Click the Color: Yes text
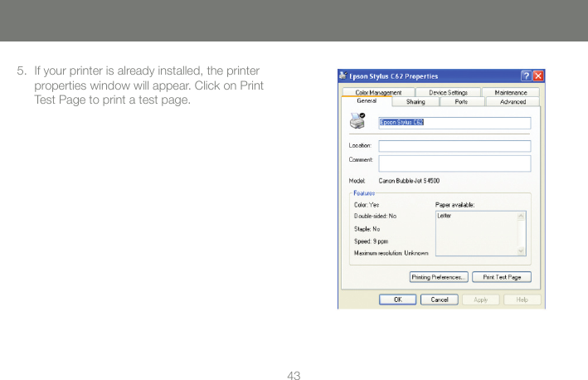The height and width of the screenshot is (380, 588). [367, 205]
